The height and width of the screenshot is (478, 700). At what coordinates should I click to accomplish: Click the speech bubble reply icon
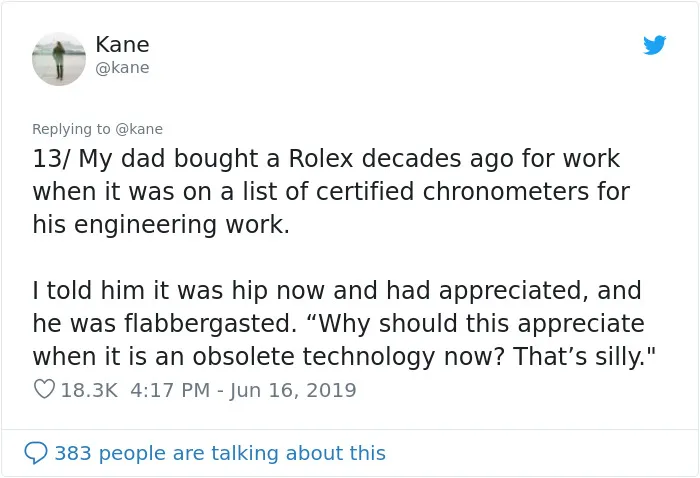(x=35, y=453)
